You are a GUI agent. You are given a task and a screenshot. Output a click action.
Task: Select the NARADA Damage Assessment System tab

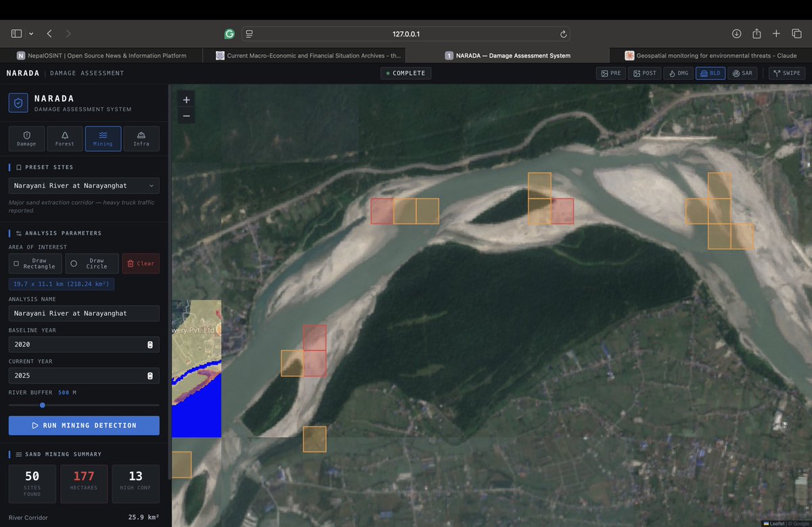507,55
